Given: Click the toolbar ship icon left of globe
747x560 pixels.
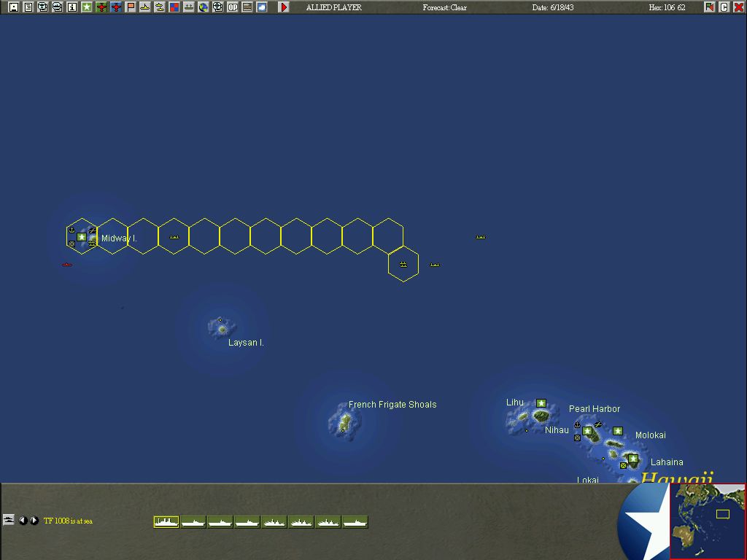Looking at the screenshot, I should (x=189, y=7).
